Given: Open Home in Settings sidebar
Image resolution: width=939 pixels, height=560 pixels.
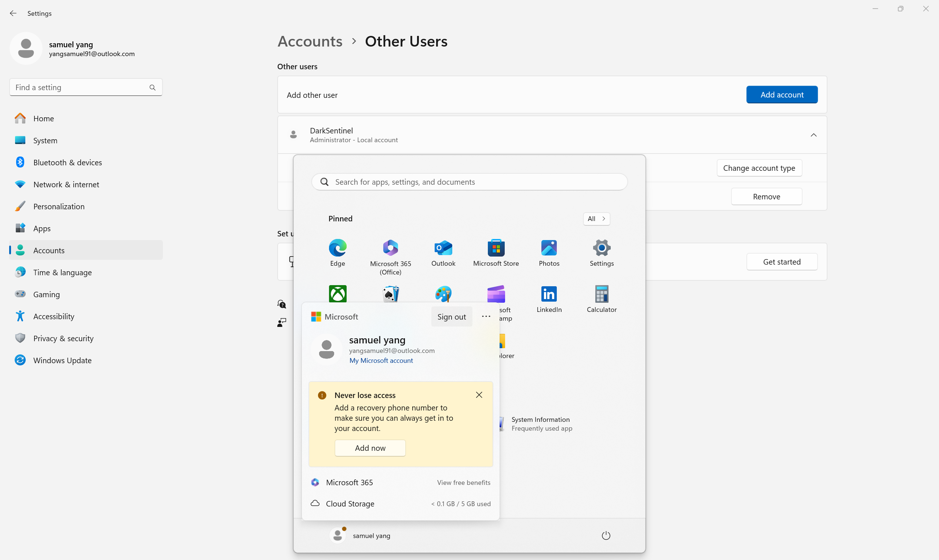Looking at the screenshot, I should tap(86, 118).
